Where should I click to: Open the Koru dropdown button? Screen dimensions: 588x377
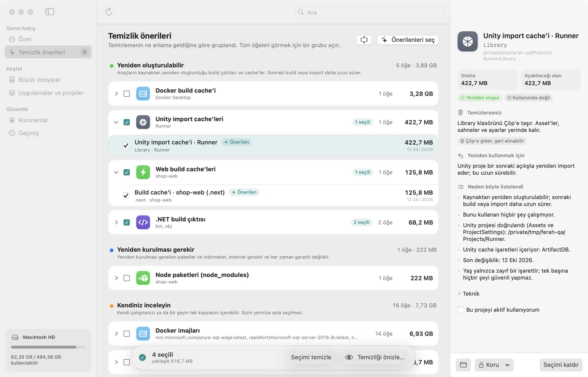click(494, 365)
